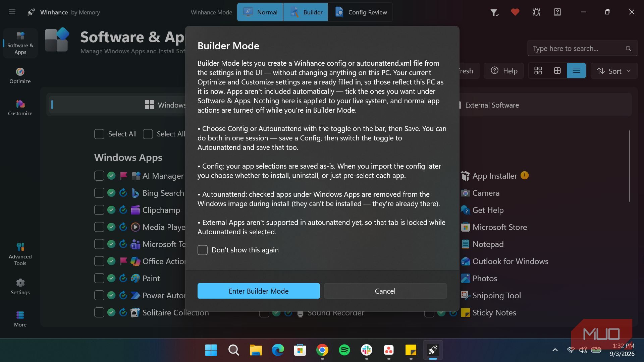Open Slack from the taskbar
This screenshot has width=644, height=362.
pos(366,350)
